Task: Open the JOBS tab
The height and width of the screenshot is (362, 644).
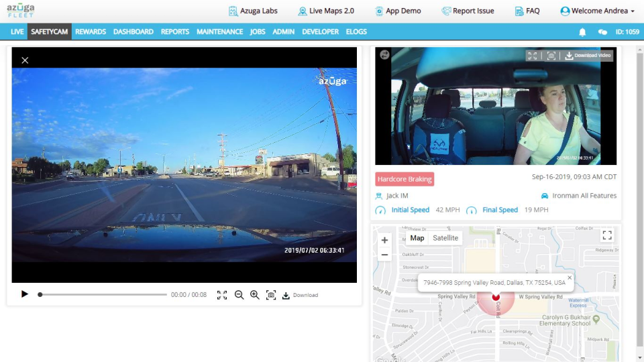Action: 258,32
